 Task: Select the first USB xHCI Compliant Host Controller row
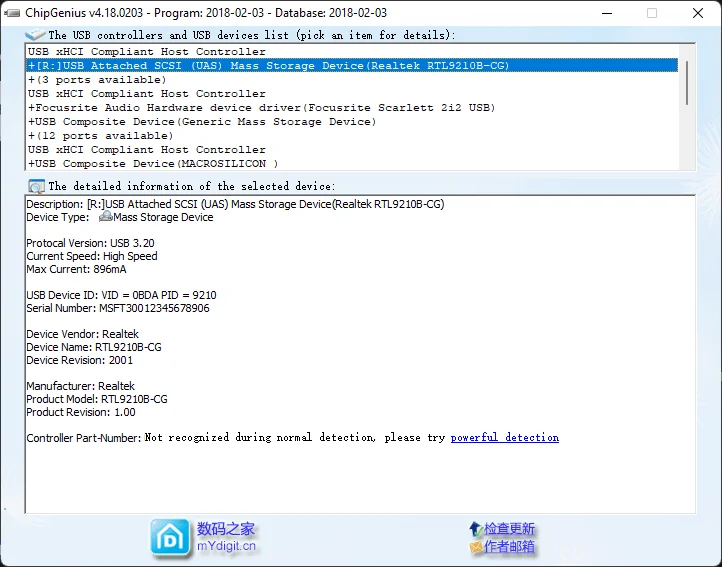coord(352,52)
